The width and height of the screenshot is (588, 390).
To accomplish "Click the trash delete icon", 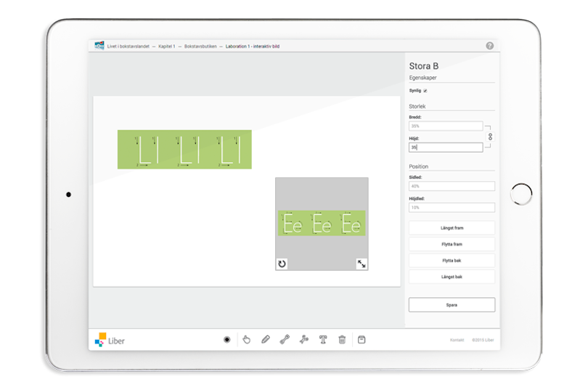I will pyautogui.click(x=342, y=339).
